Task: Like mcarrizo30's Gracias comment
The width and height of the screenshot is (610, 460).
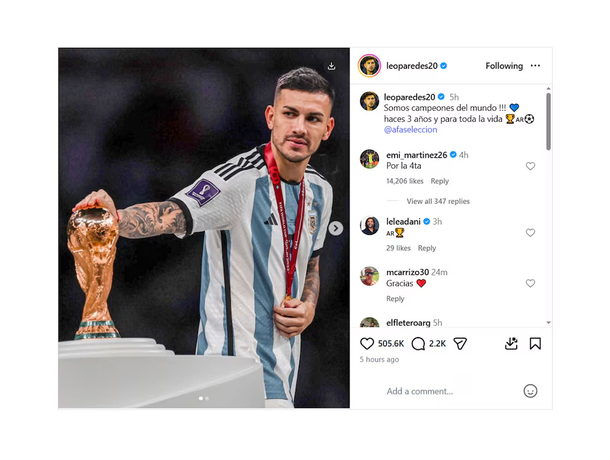Action: pyautogui.click(x=530, y=283)
